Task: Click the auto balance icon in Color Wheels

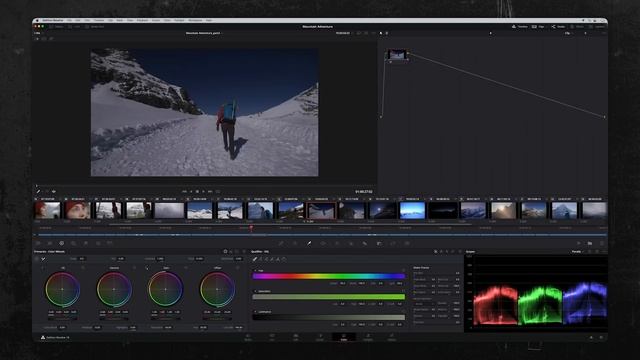Action: coord(37,259)
